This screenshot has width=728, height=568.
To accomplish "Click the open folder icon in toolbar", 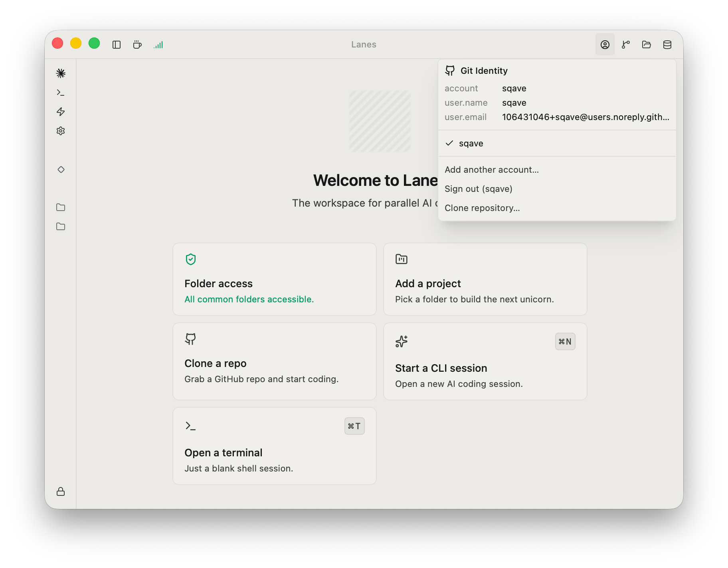I will (647, 45).
